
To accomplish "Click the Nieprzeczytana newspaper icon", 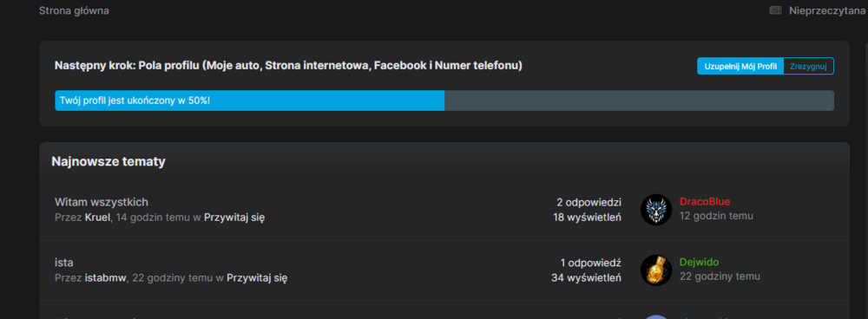I will tap(775, 10).
